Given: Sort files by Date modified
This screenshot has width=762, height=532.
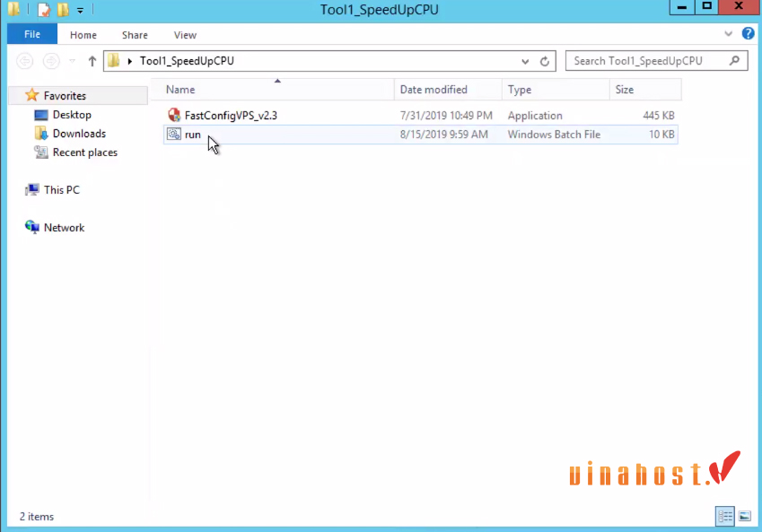Looking at the screenshot, I should coord(435,89).
